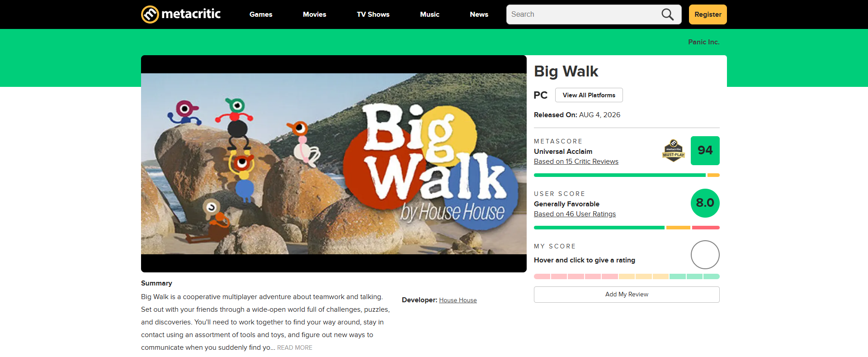868x357 pixels.
Task: Expand summary with READ MORE
Action: click(295, 347)
